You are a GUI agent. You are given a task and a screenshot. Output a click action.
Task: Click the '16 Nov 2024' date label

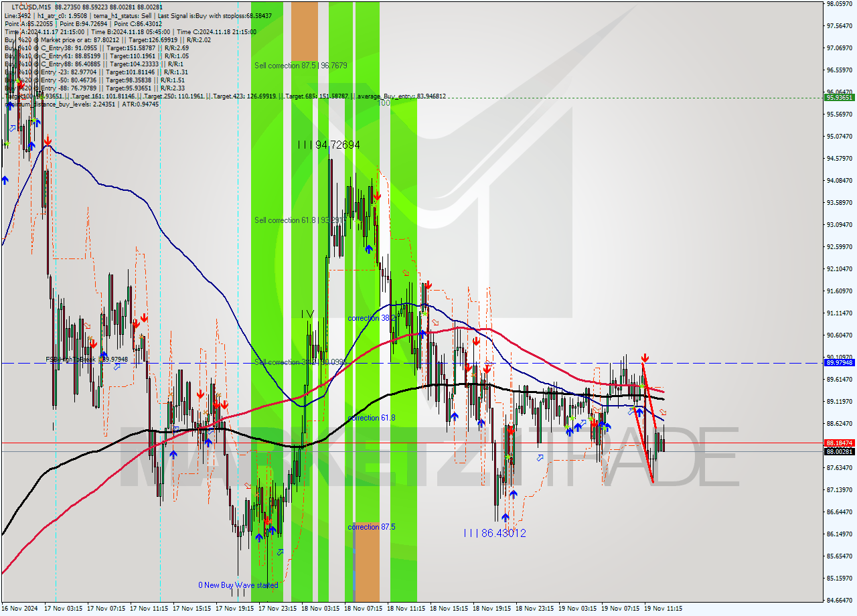point(20,609)
